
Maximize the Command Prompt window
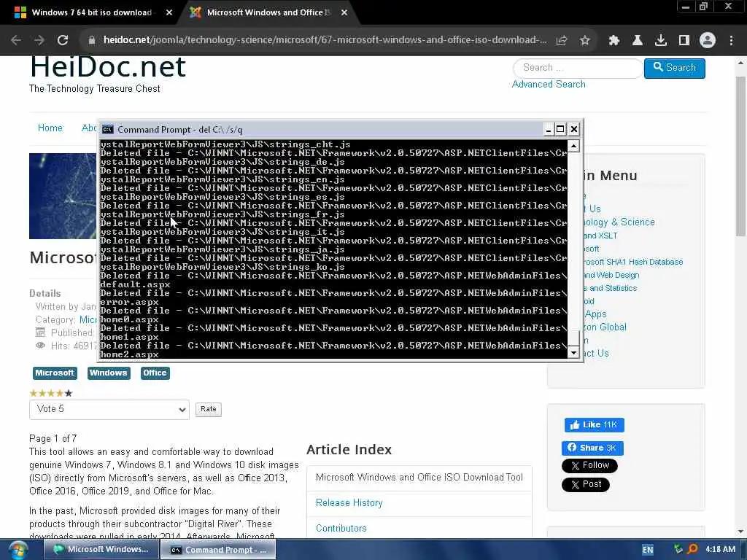tap(561, 129)
